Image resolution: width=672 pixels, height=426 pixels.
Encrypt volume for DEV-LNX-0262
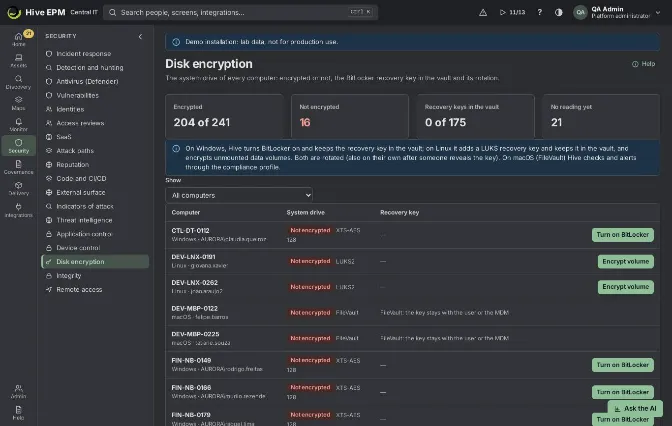pos(626,287)
